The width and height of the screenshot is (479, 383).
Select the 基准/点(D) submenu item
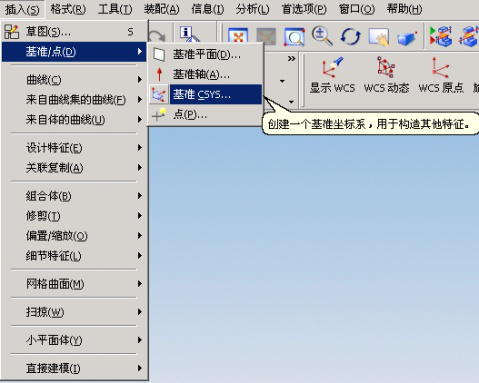(74, 52)
